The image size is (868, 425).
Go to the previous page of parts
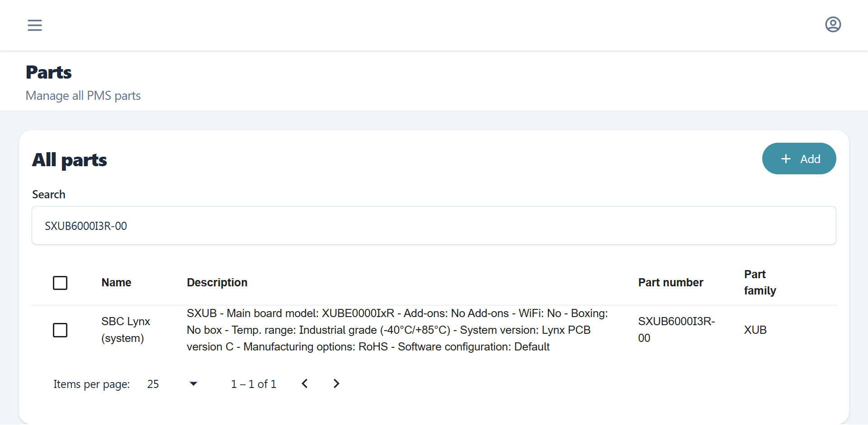(x=305, y=384)
